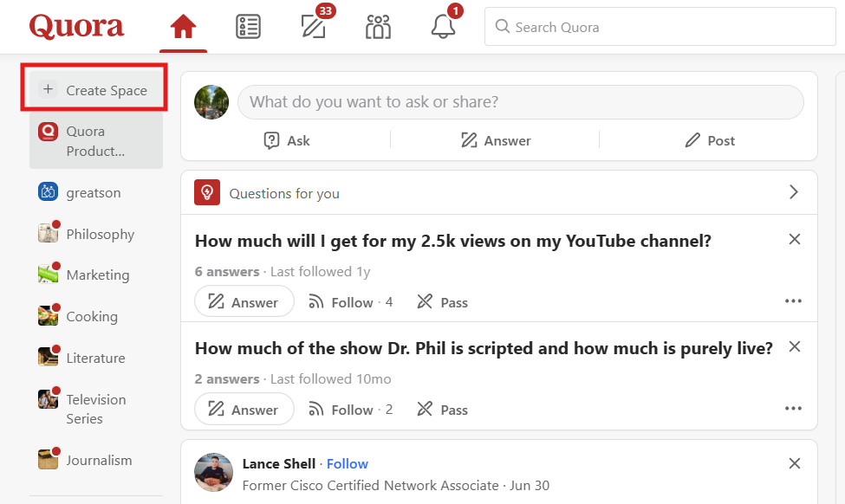Open the Answer tab with 33 badge

[x=315, y=26]
